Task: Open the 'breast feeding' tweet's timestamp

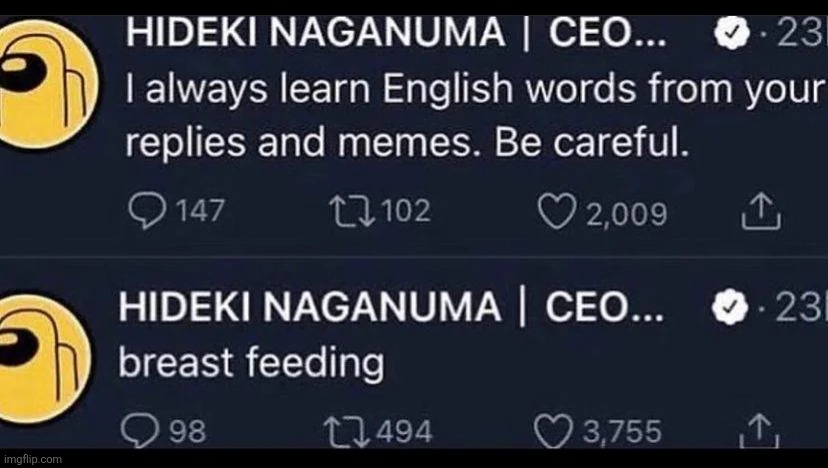Action: 797,309
